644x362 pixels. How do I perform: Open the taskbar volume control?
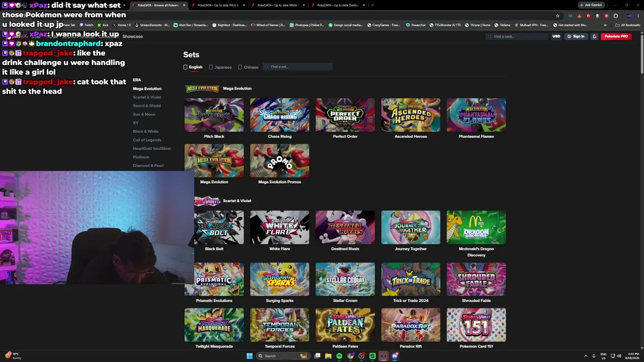coord(619,356)
